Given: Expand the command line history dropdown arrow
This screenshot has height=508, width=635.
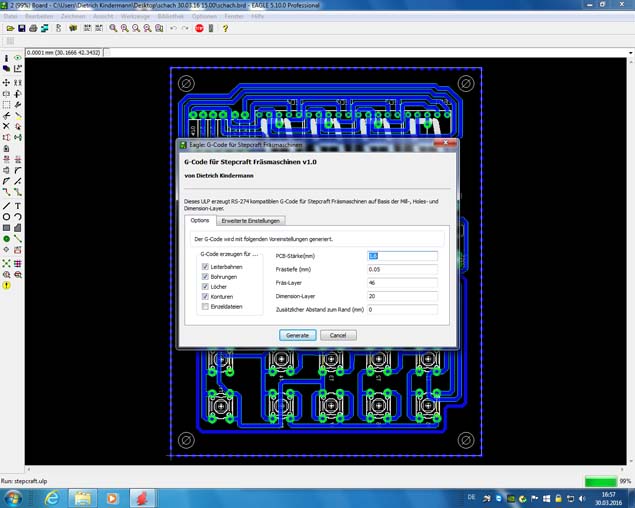Looking at the screenshot, I should (631, 53).
